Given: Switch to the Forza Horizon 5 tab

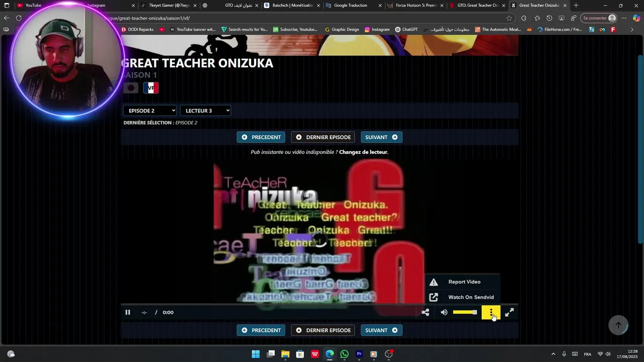Looking at the screenshot, I should [416, 6].
